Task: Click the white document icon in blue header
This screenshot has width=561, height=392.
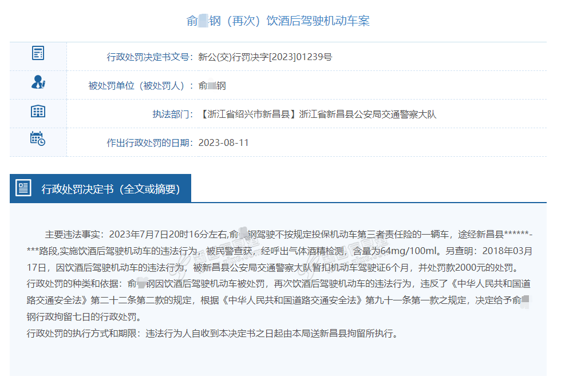Action: point(23,188)
